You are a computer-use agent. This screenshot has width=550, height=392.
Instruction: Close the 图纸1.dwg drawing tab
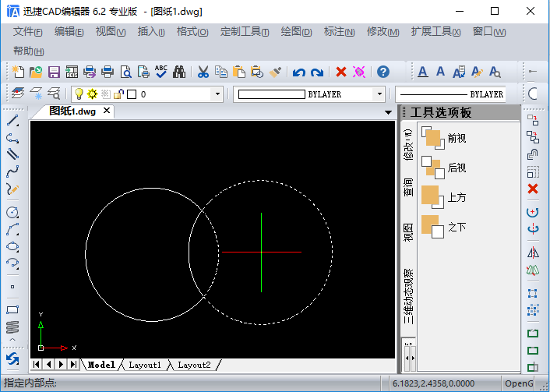pyautogui.click(x=107, y=111)
